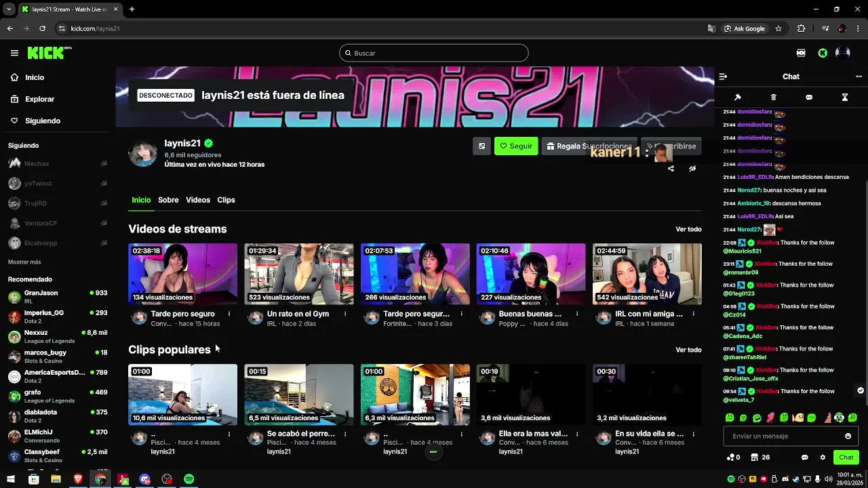The image size is (868, 488).
Task: Toggle notifications bell for TrujiRD
Action: 104,203
